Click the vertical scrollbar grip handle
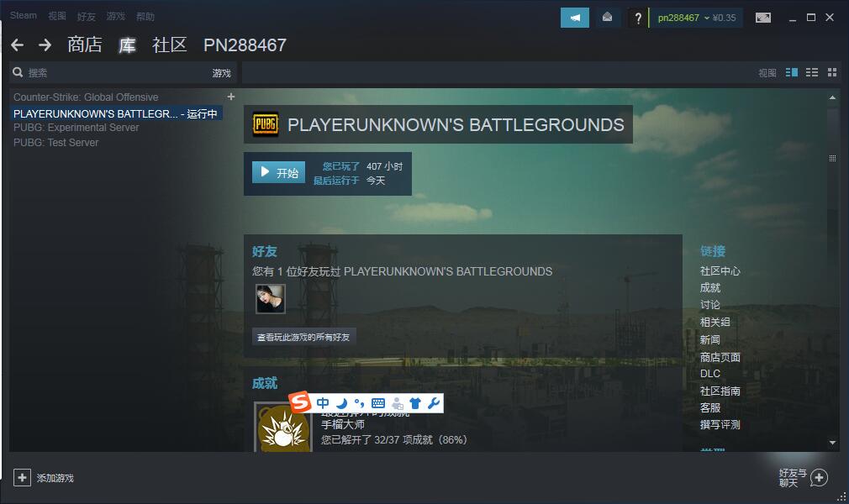Screen dimensions: 849x504 pos(832,158)
